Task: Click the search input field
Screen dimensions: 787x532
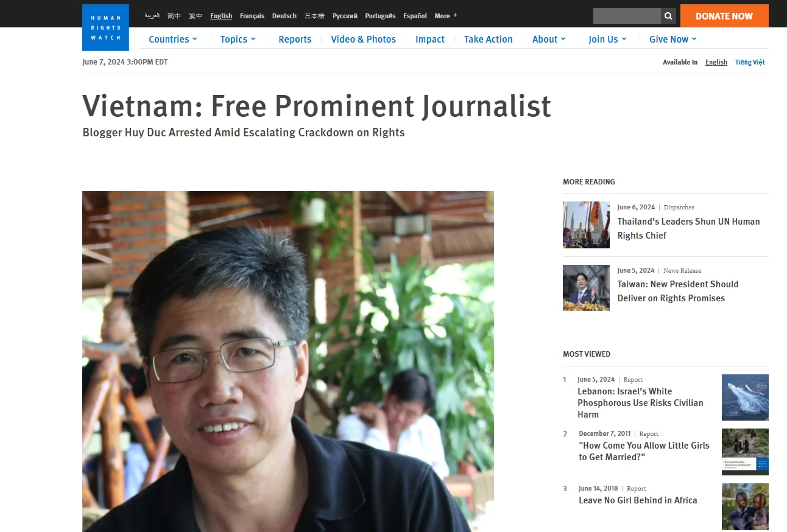Action: (627, 16)
